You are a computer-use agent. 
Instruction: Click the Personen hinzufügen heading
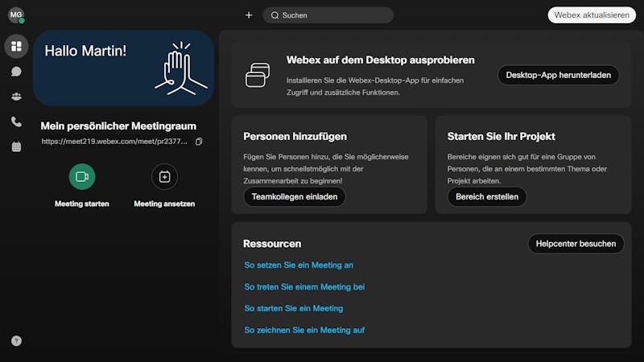(x=295, y=136)
